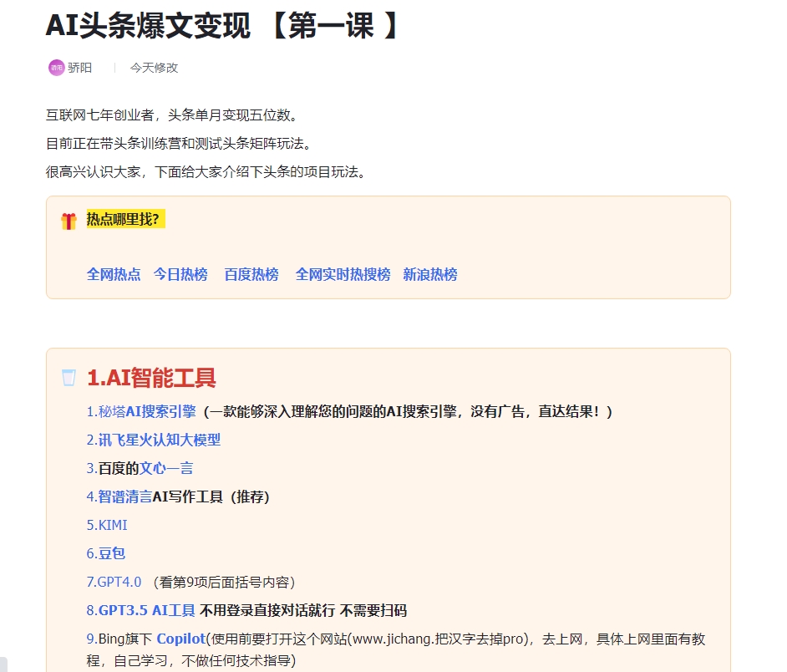Go to the 新浪热榜 link
Screen dimensions: 787x672
pos(430,274)
